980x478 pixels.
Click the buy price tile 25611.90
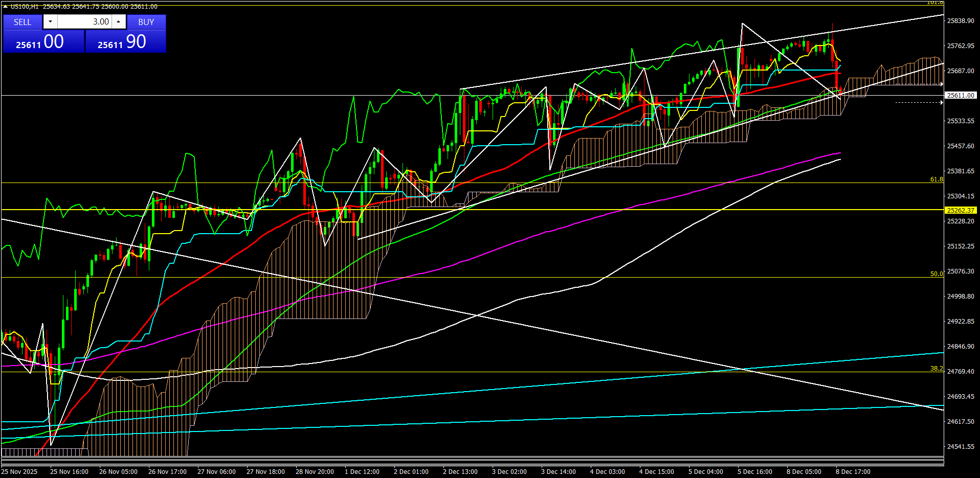(125, 42)
